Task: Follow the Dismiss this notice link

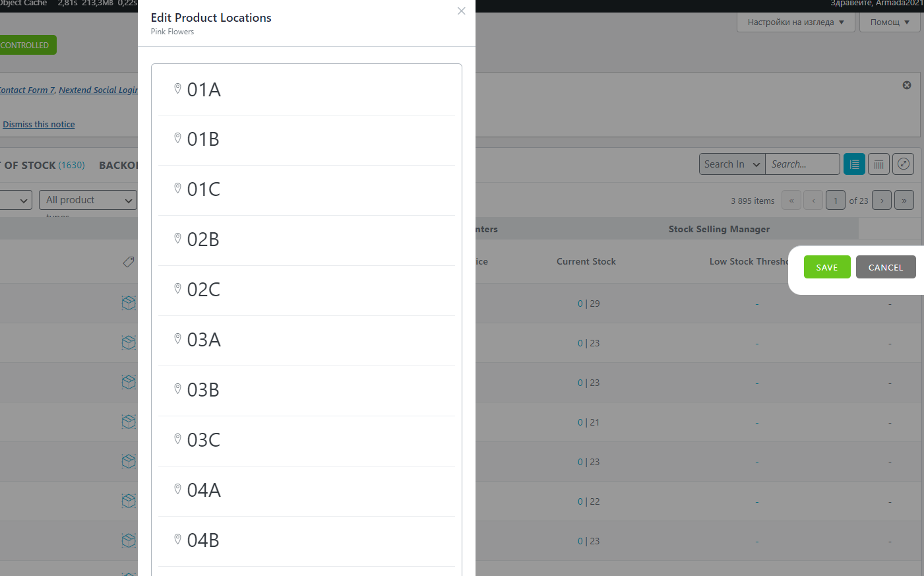Action: pyautogui.click(x=39, y=124)
